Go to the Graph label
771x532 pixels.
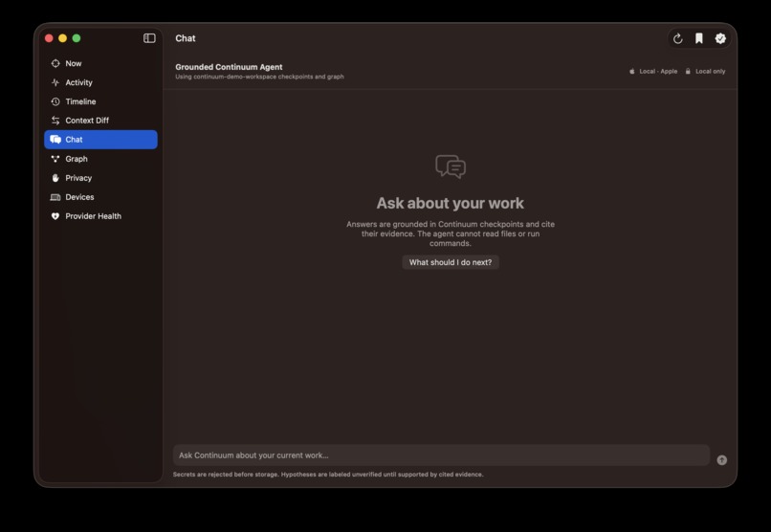tap(77, 159)
